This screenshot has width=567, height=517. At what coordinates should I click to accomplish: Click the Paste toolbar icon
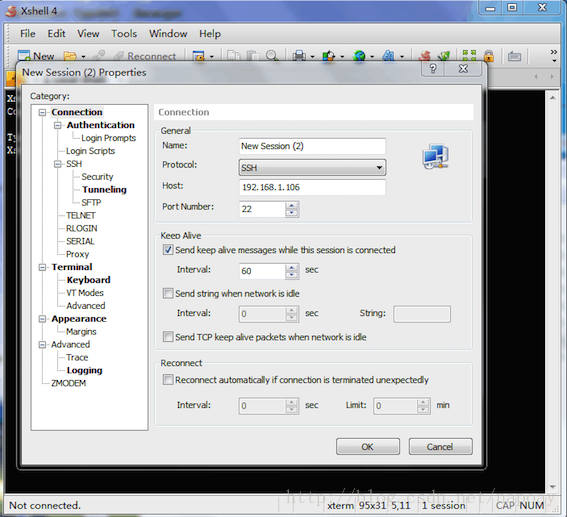253,56
